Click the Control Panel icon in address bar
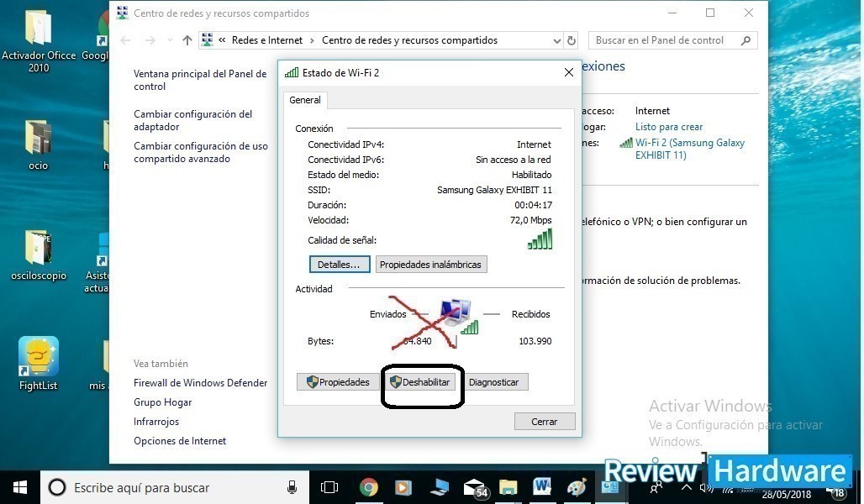The width and height of the screenshot is (864, 504). coord(208,39)
